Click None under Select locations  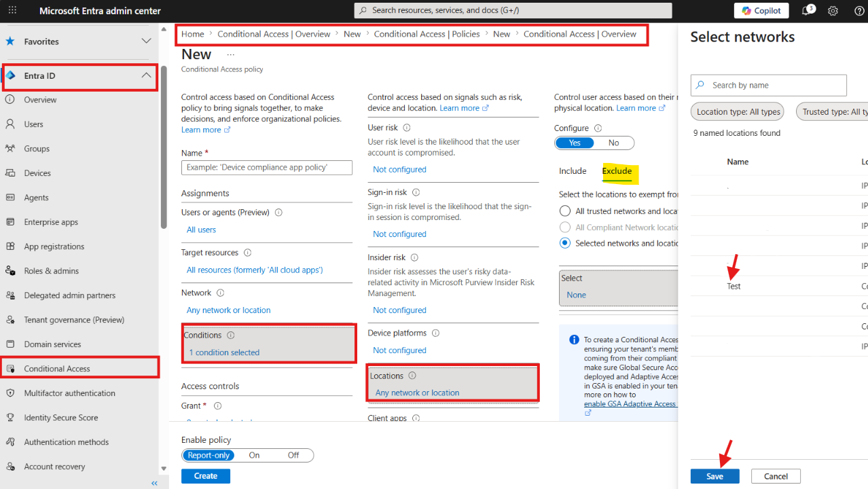click(576, 295)
